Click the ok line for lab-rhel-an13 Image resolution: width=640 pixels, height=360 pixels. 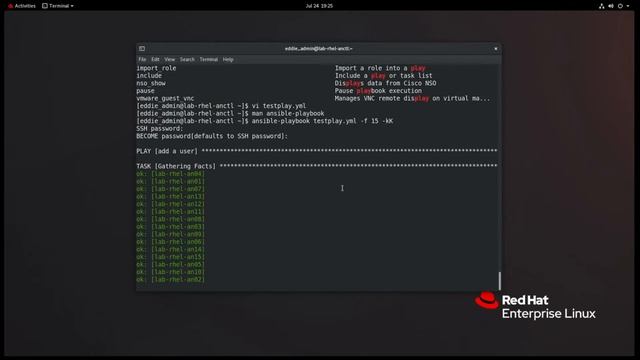coord(171,196)
